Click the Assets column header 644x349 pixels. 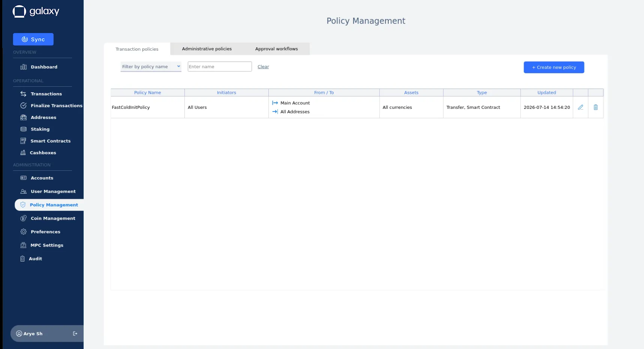[x=411, y=93]
